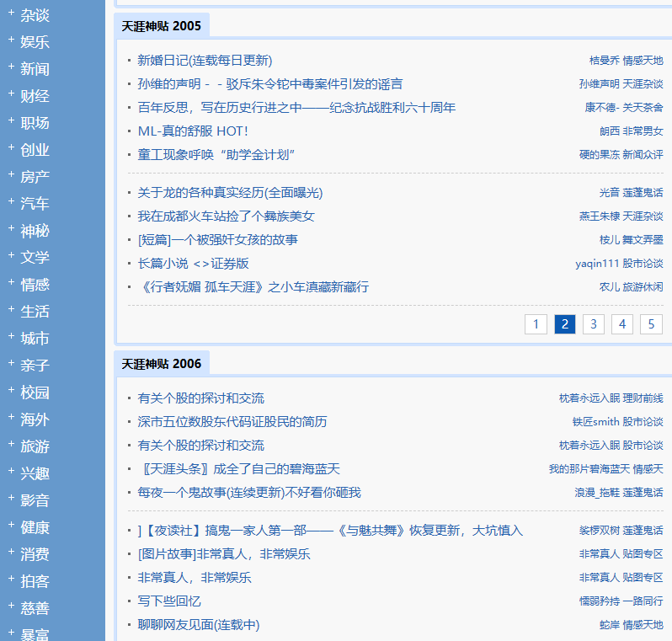672x641 pixels.
Task: Expand the plus icon beside 杂谈
Action: click(11, 14)
